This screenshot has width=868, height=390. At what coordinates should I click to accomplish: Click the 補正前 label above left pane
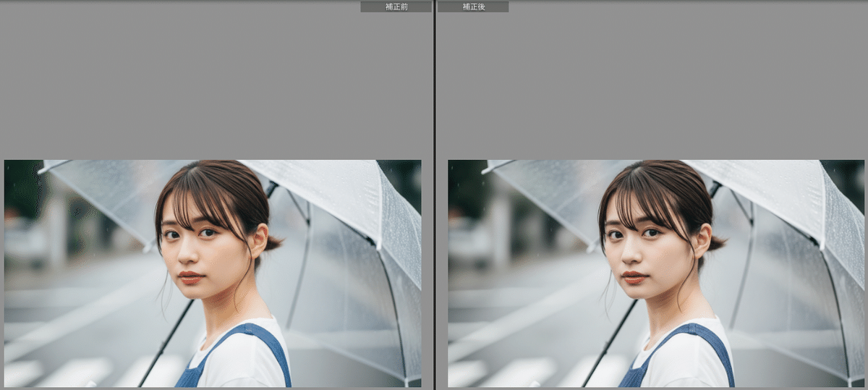click(x=396, y=7)
